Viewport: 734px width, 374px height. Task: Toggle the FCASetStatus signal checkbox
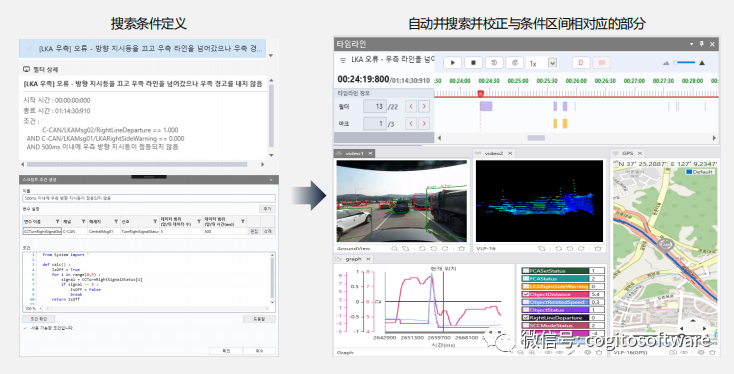click(x=526, y=271)
